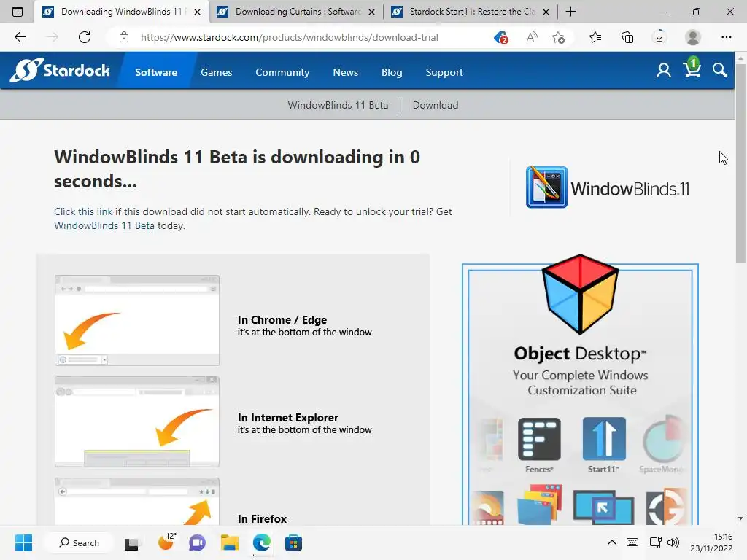Click the 'Click this link' download link
Viewport: 747px width, 560px height.
[x=83, y=211]
